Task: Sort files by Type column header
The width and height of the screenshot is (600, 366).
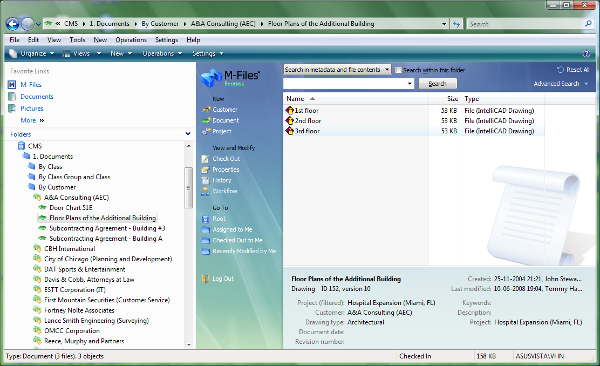Action: (x=504, y=99)
